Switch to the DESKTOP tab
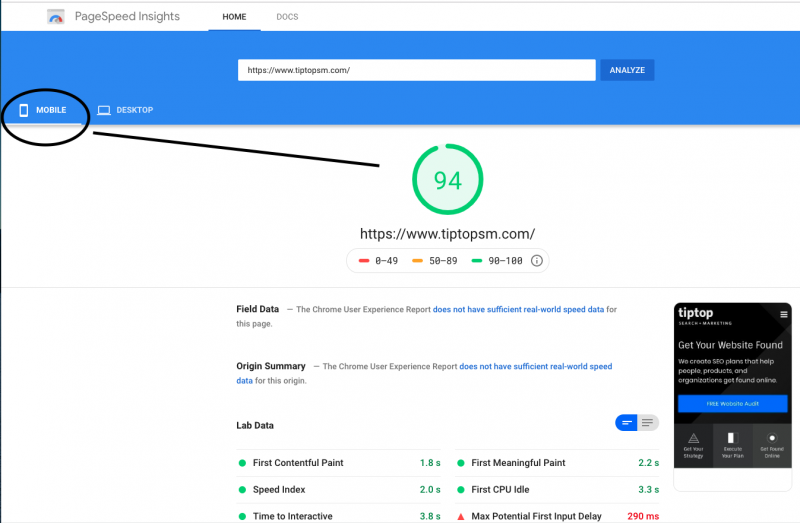Viewport: 800px width, 523px height. pos(126,110)
